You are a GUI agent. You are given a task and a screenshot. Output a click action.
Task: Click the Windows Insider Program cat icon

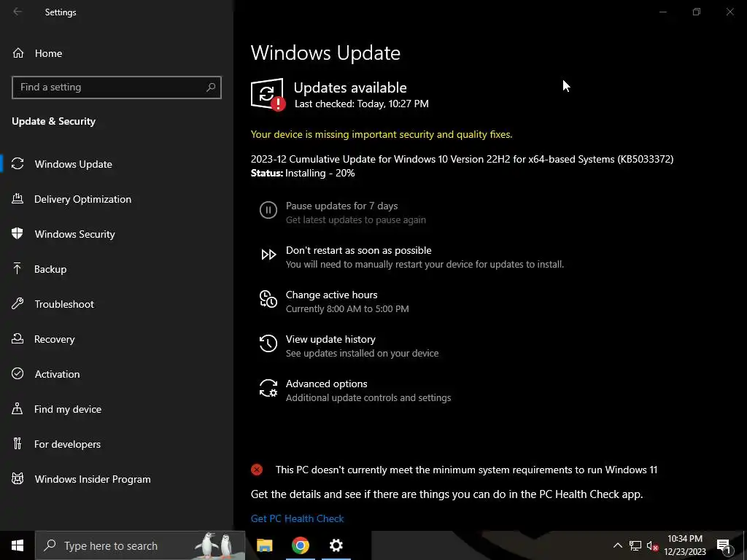(18, 478)
